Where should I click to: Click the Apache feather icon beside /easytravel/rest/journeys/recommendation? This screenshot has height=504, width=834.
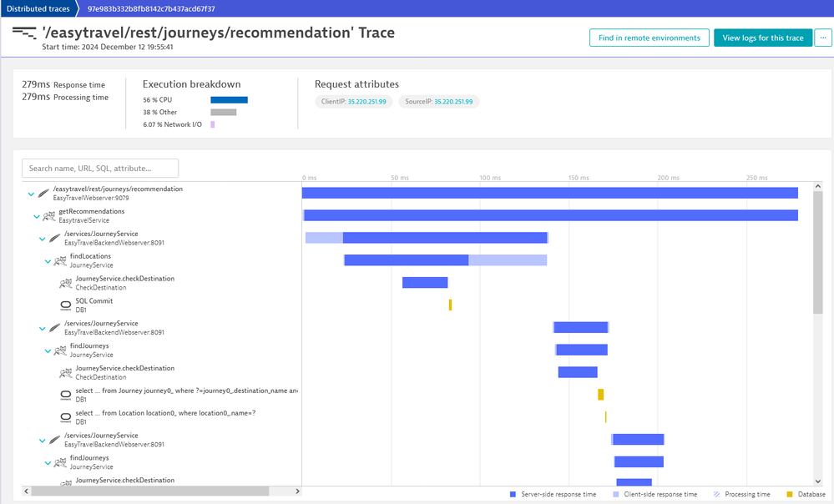[43, 194]
